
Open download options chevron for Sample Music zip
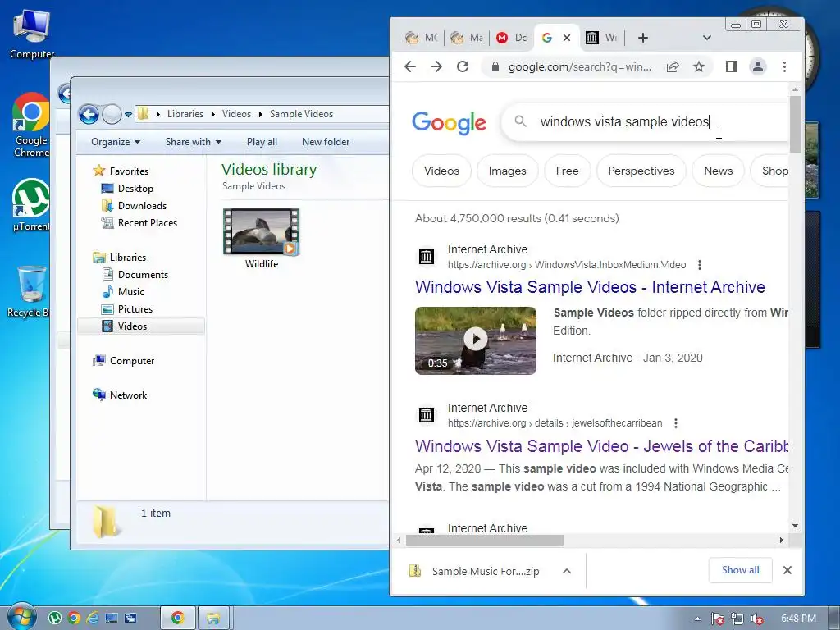point(567,571)
